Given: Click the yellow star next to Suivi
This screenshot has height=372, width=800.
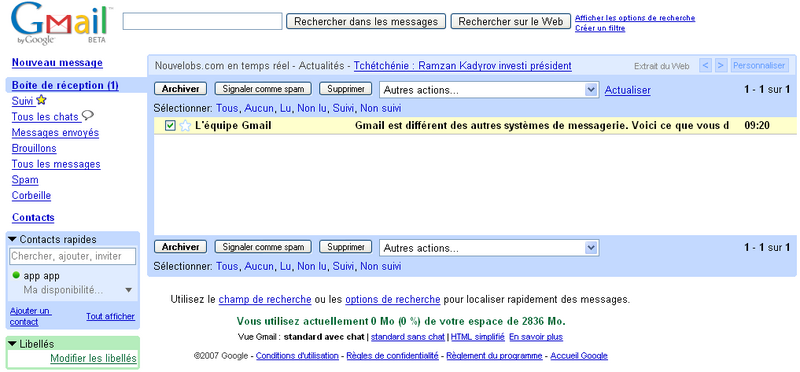Looking at the screenshot, I should 41,101.
